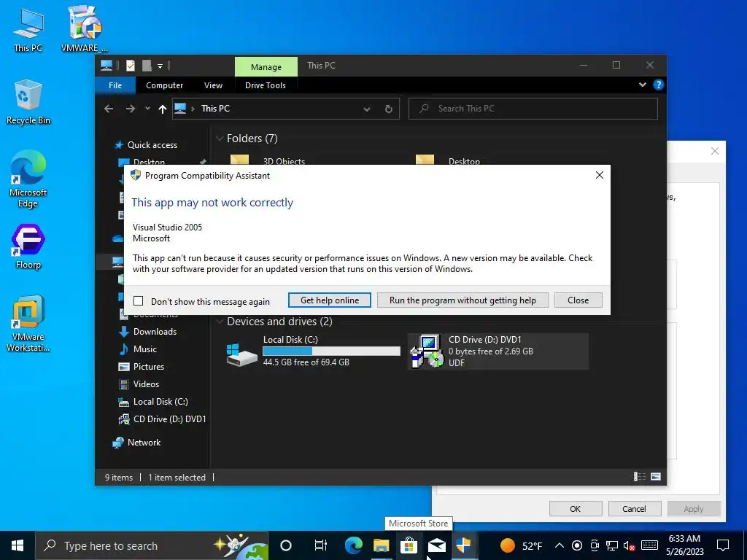Viewport: 747px width, 560px height.
Task: Open the Drive Tools tab
Action: tap(266, 85)
